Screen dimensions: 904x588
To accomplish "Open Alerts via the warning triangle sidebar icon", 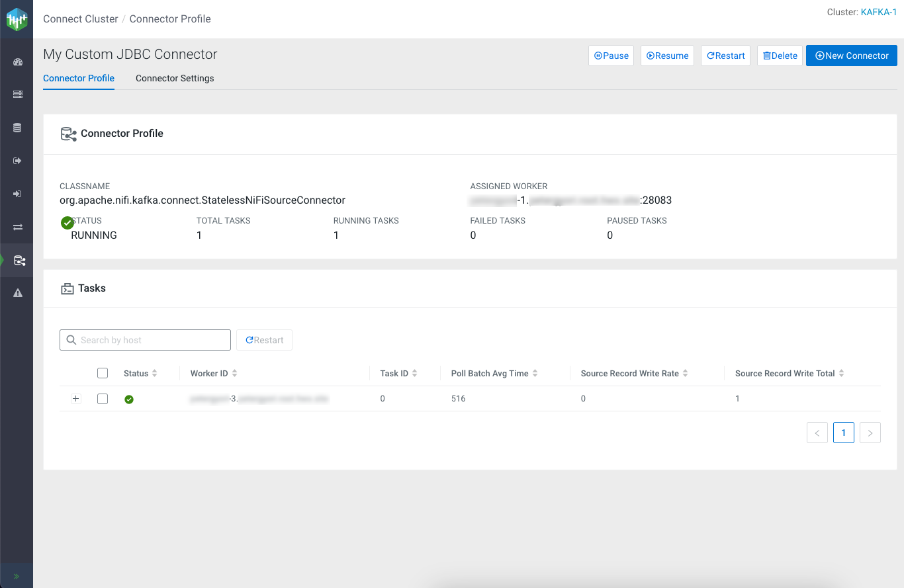I will click(x=18, y=293).
